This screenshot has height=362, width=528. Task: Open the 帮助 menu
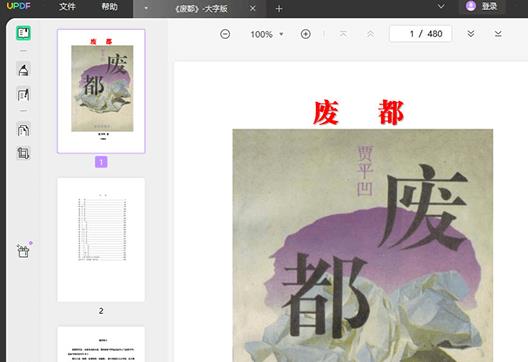109,7
